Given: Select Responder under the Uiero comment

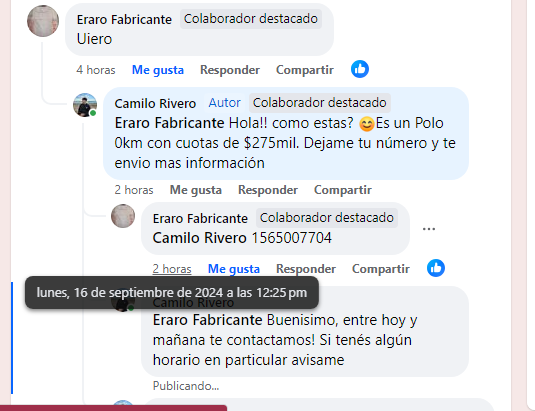Looking at the screenshot, I should [230, 70].
